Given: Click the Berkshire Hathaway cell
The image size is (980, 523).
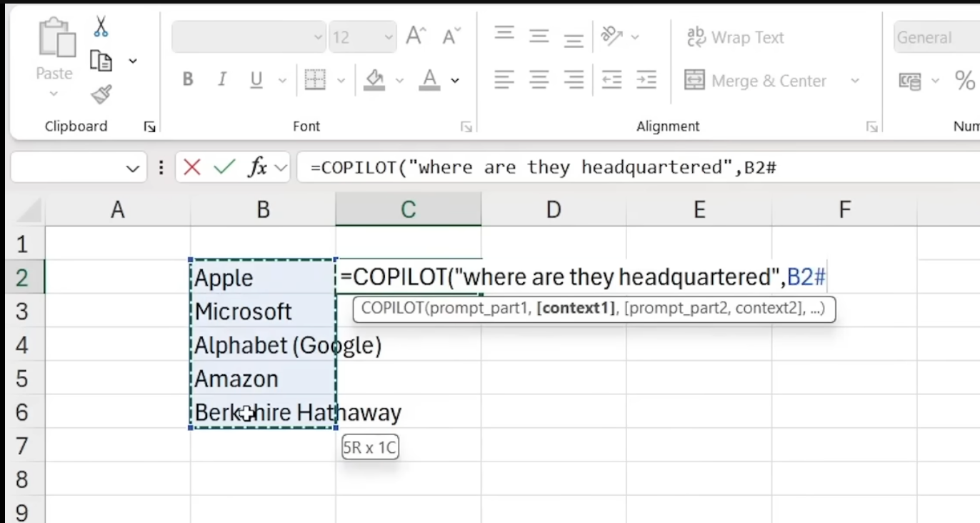Looking at the screenshot, I should 263,412.
